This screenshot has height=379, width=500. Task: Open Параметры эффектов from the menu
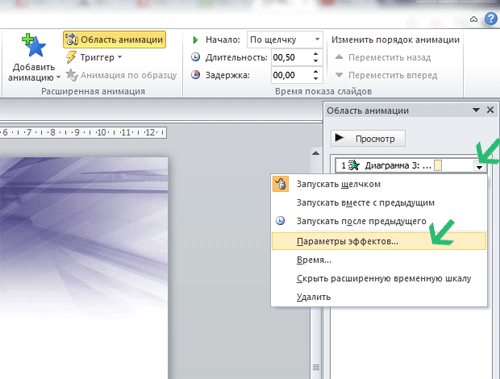click(x=379, y=241)
